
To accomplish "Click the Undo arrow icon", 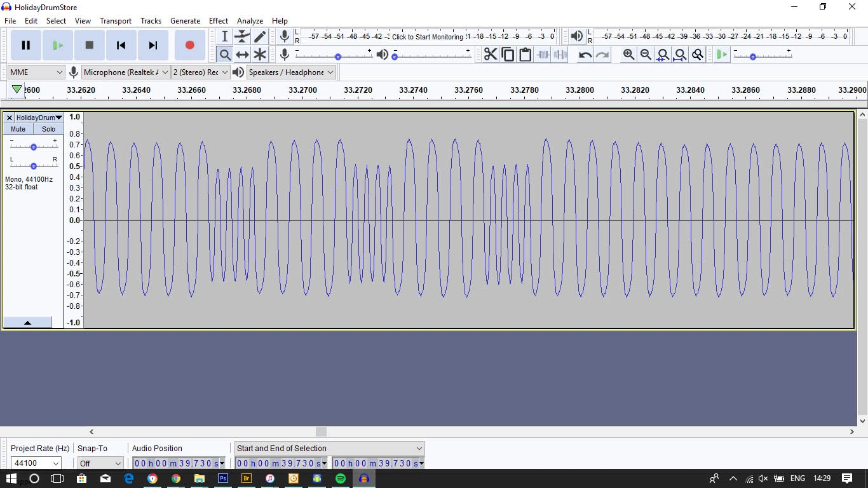I will [x=585, y=55].
